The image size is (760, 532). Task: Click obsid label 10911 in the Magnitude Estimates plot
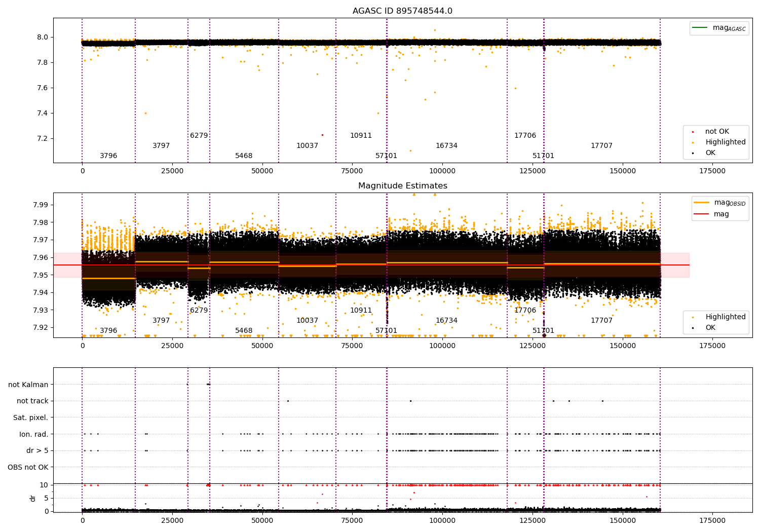pos(361,311)
